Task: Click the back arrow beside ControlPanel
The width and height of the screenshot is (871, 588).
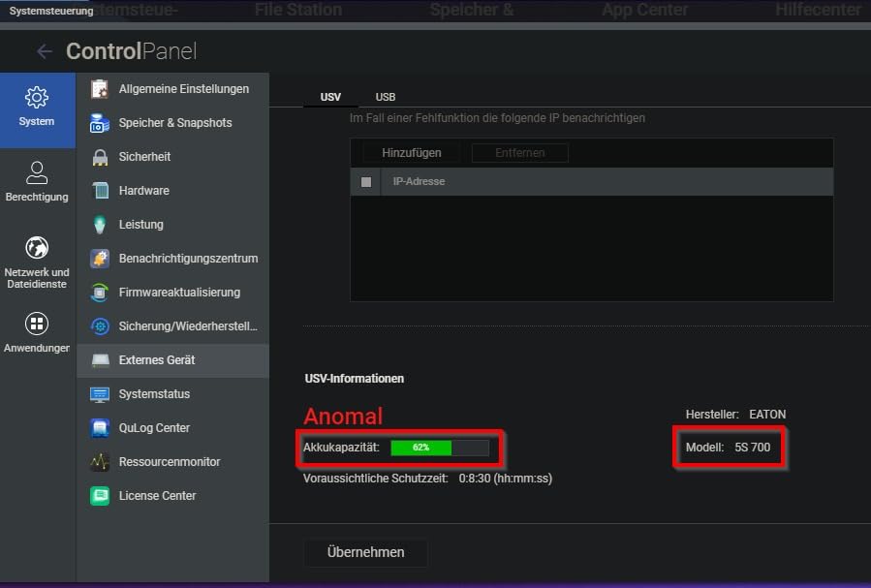Action: tap(44, 51)
